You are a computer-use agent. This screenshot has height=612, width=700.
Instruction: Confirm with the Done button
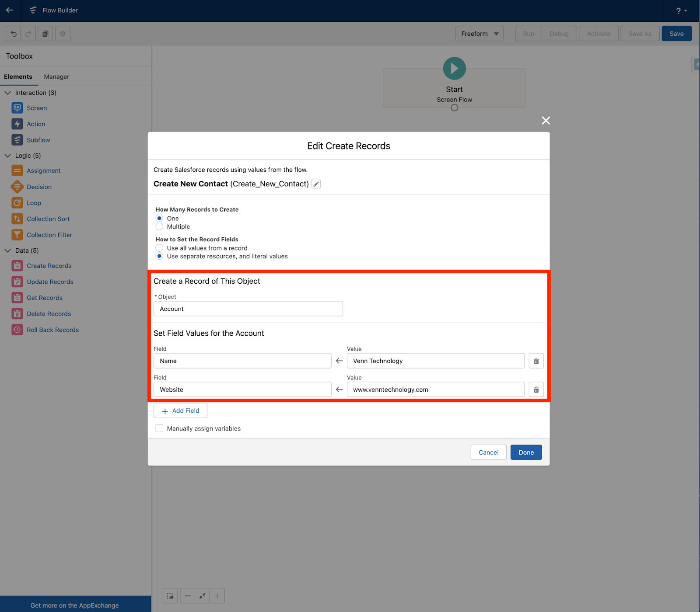tap(526, 452)
